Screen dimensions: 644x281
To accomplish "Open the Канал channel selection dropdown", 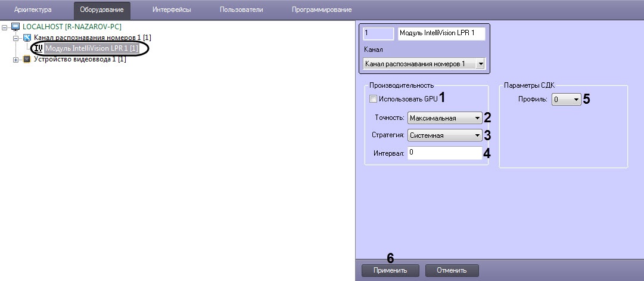I will (424, 63).
